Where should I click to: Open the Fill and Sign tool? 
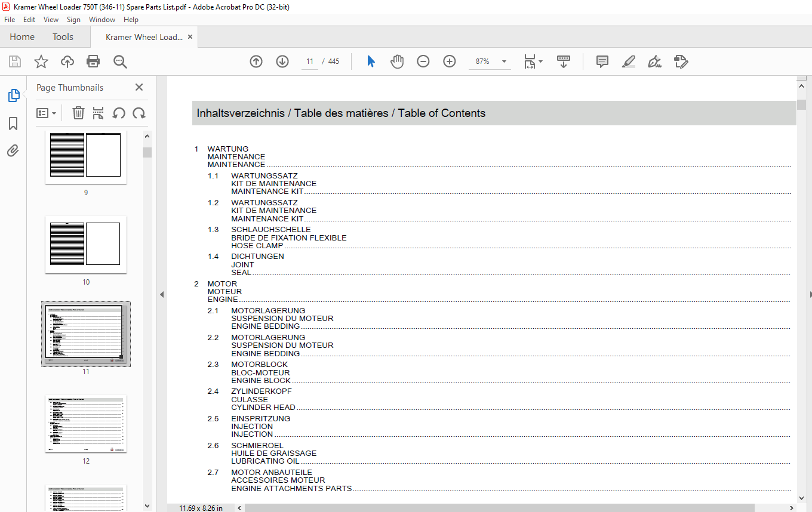coord(655,61)
